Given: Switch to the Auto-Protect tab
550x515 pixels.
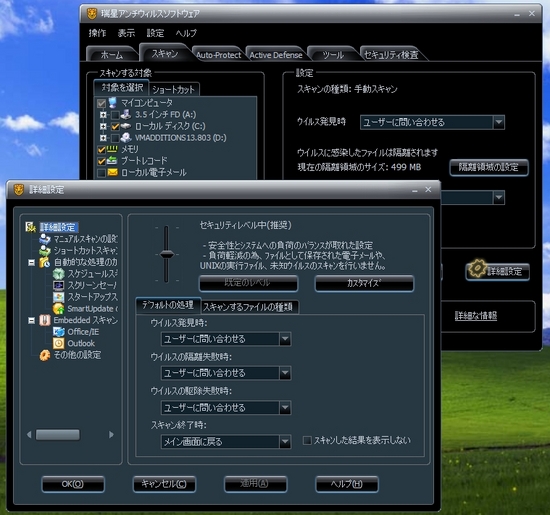Looking at the screenshot, I should pyautogui.click(x=219, y=55).
